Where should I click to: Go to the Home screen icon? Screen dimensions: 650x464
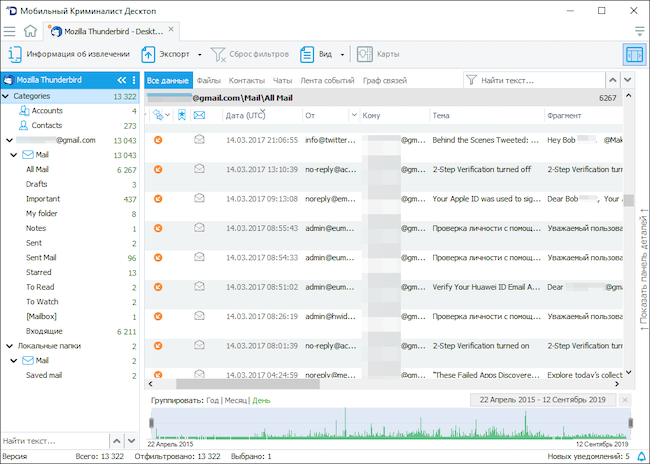31,30
